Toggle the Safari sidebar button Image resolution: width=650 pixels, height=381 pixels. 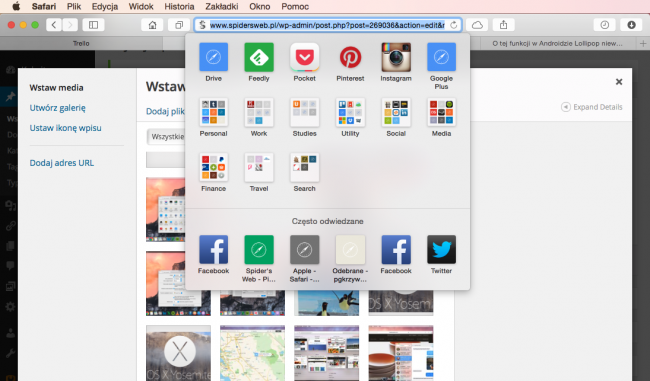pos(93,25)
